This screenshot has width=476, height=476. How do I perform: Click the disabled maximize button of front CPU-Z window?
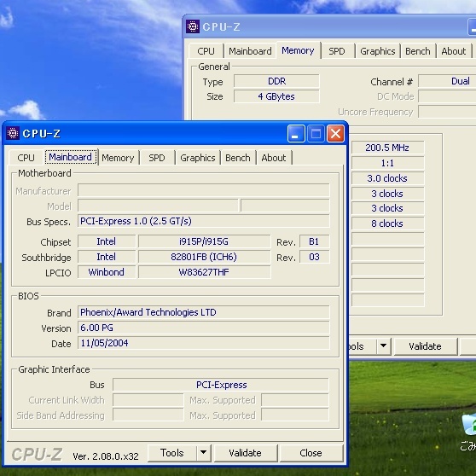(316, 134)
